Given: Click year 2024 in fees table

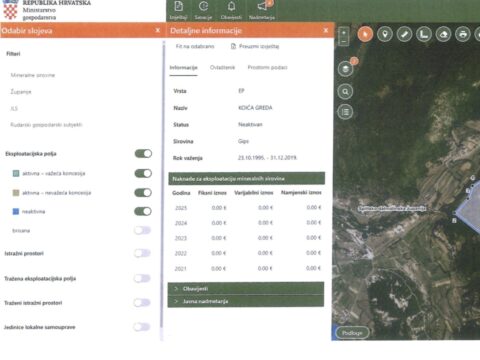Looking at the screenshot, I should (x=181, y=223).
